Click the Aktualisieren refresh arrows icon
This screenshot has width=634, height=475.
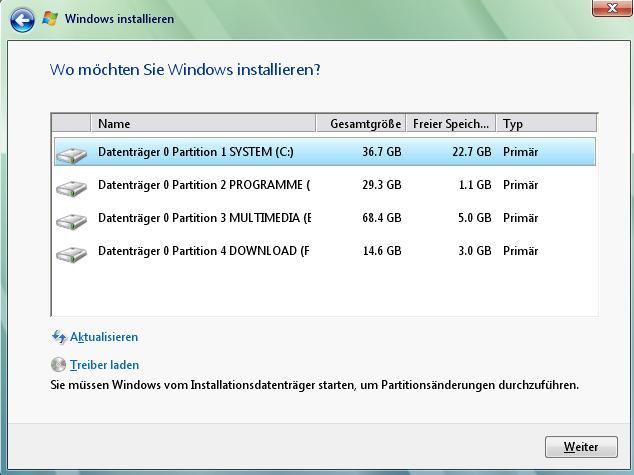(x=59, y=337)
